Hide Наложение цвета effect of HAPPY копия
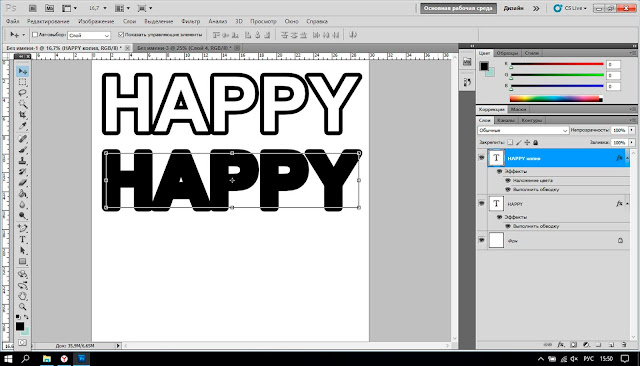 508,180
